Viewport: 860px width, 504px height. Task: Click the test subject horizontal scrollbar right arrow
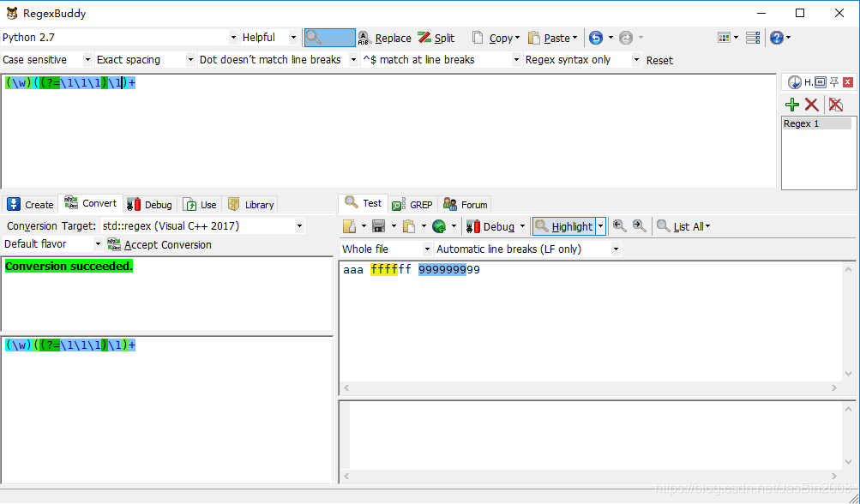point(834,387)
